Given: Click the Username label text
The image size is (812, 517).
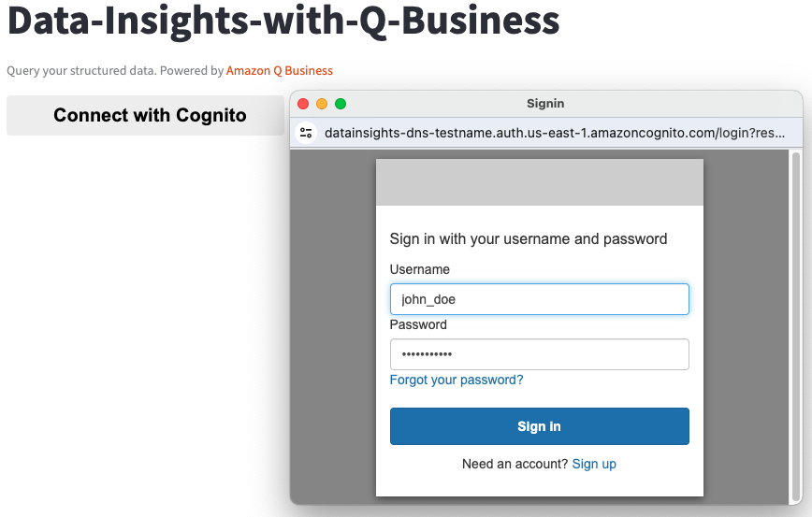Looking at the screenshot, I should point(419,269).
